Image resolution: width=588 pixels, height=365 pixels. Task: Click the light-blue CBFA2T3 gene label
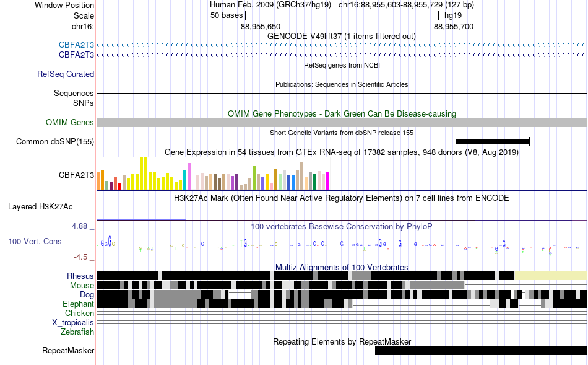pos(76,45)
